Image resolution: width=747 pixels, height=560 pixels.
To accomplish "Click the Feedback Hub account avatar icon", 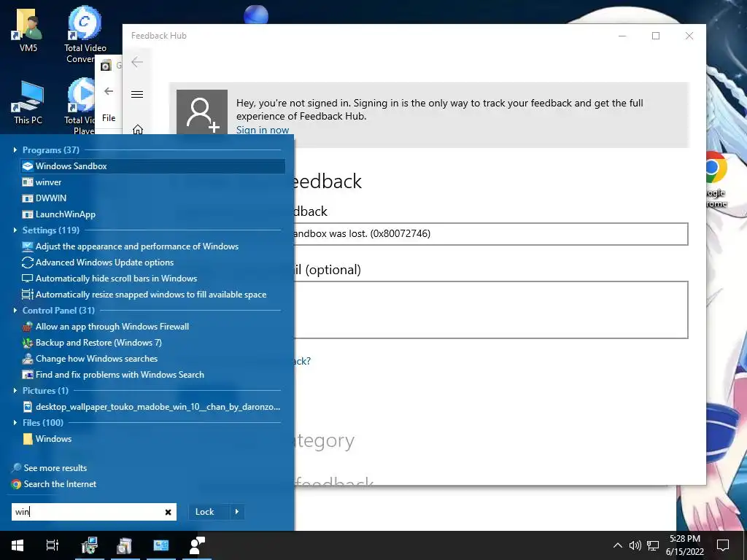I will tap(202, 112).
